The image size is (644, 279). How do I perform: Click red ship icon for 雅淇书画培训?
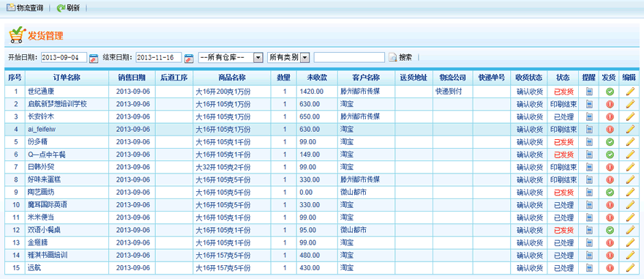click(610, 255)
